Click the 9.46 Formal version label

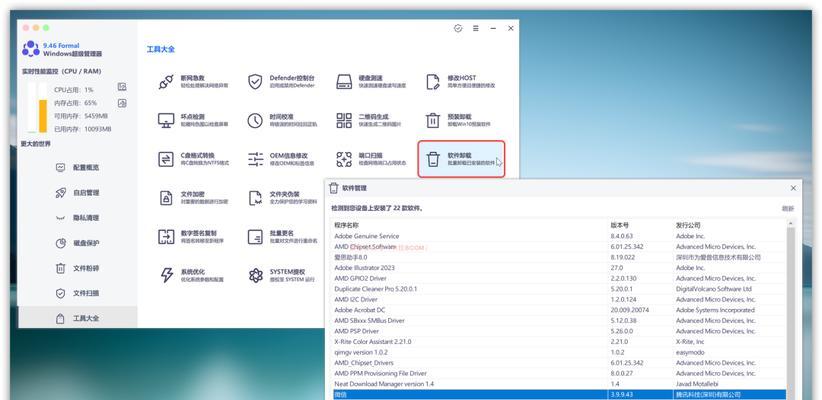point(61,46)
